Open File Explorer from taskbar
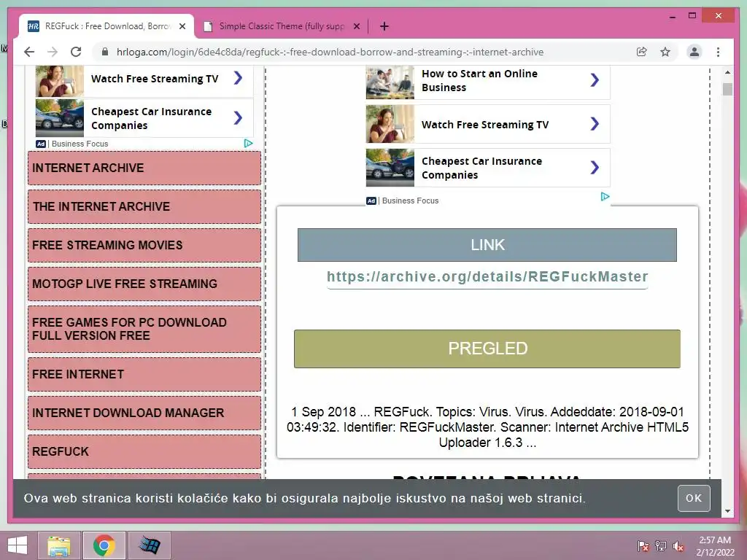 point(58,545)
